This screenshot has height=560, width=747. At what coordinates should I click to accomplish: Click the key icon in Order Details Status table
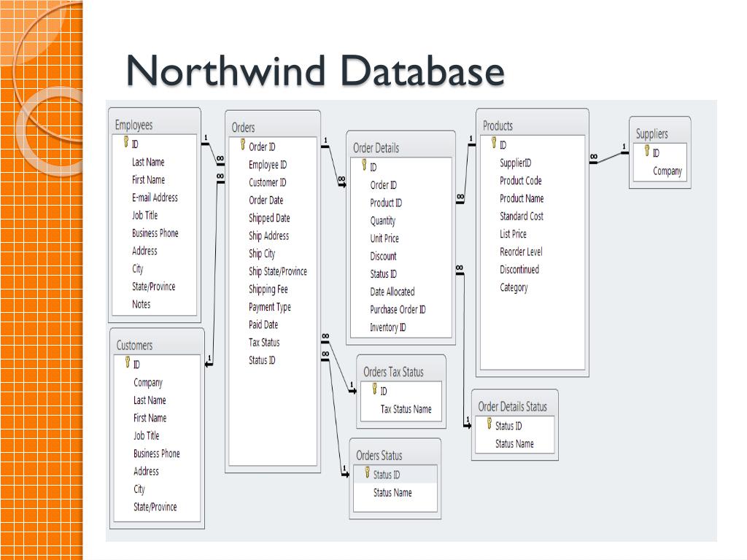click(489, 424)
